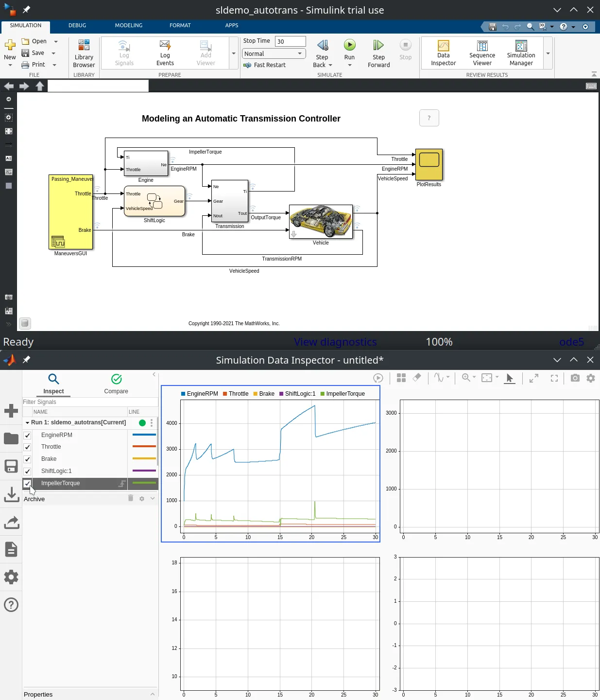Uncheck the Throttle signal checkbox
The image size is (600, 700).
(x=27, y=447)
